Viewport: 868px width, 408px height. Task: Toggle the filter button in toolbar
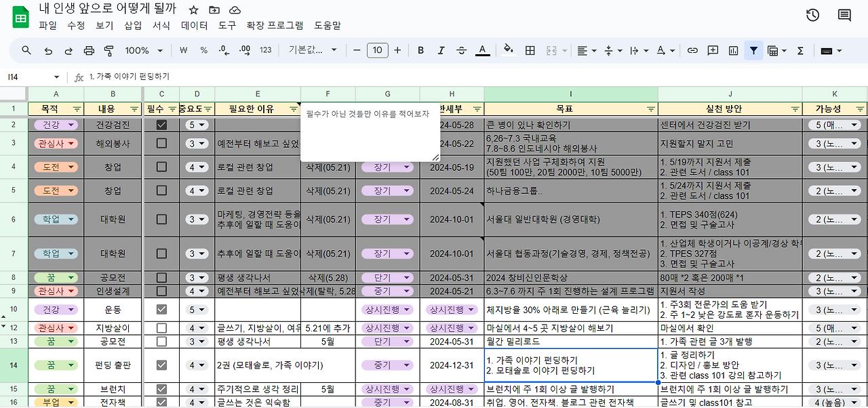pos(753,50)
